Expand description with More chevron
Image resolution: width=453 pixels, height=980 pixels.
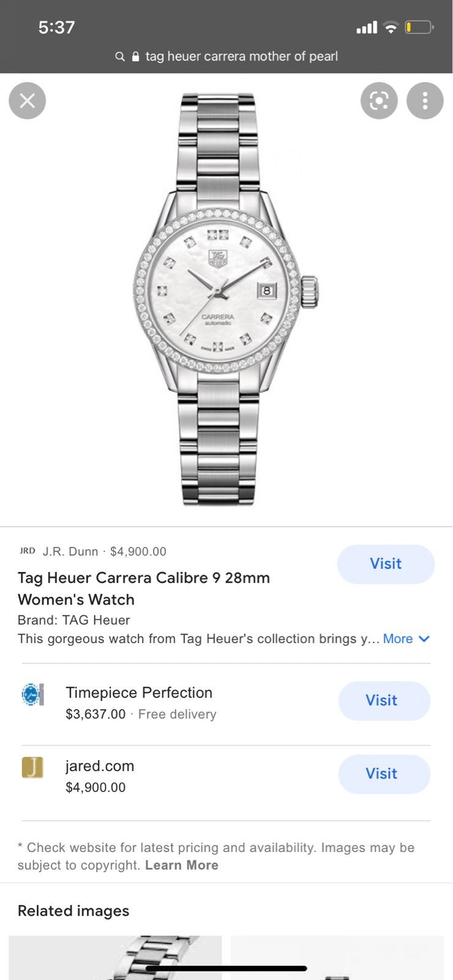pyautogui.click(x=406, y=639)
